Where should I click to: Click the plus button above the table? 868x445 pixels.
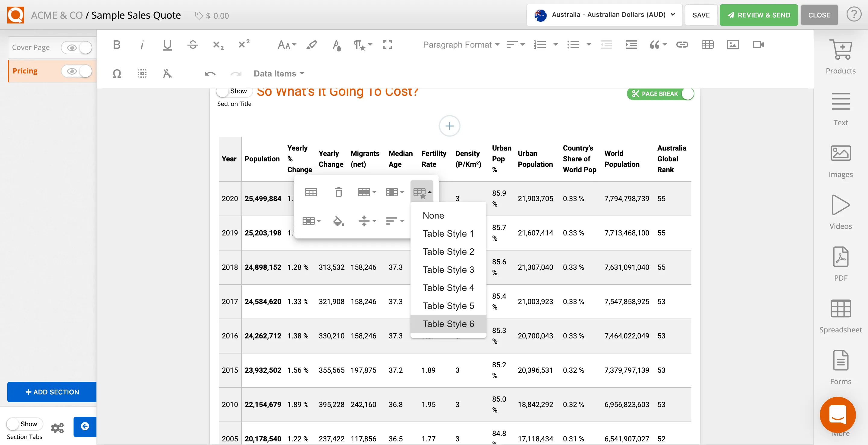coord(449,126)
